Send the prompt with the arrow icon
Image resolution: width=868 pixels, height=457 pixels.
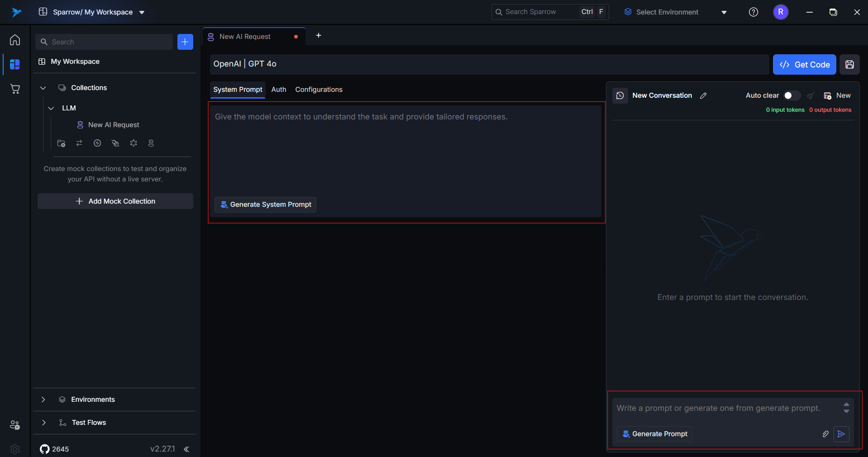click(x=841, y=434)
